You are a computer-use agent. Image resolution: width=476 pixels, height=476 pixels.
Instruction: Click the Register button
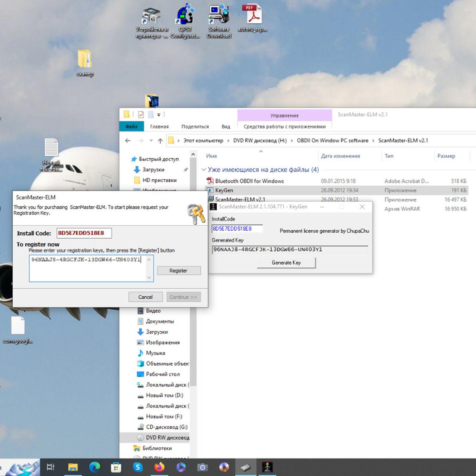coord(179,270)
